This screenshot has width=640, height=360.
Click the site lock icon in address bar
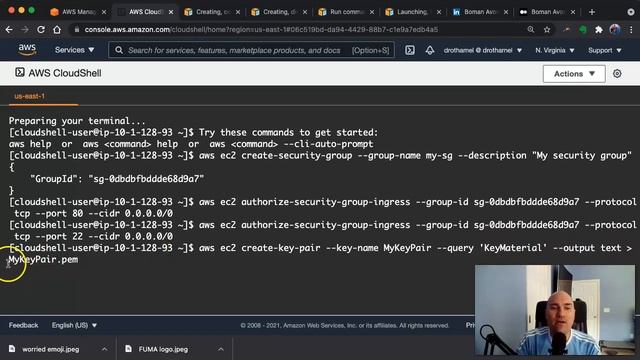[x=76, y=29]
